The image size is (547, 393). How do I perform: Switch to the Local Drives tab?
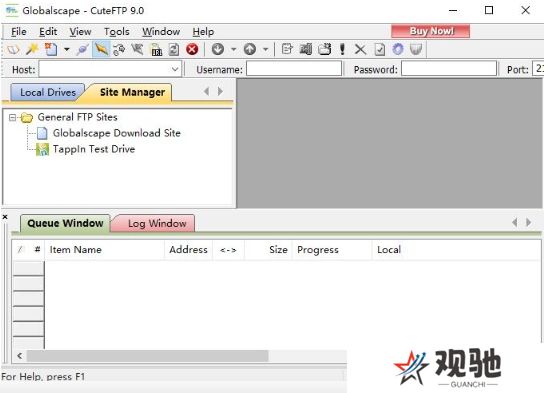(48, 92)
